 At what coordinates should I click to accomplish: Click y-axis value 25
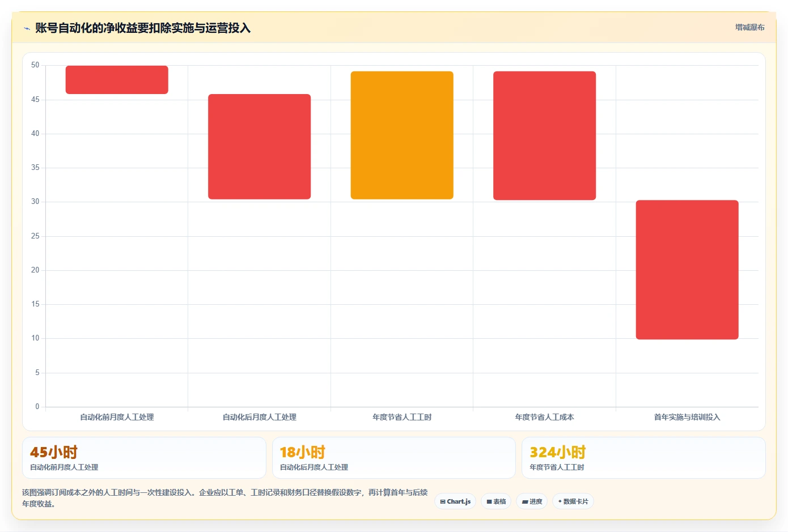pos(35,236)
